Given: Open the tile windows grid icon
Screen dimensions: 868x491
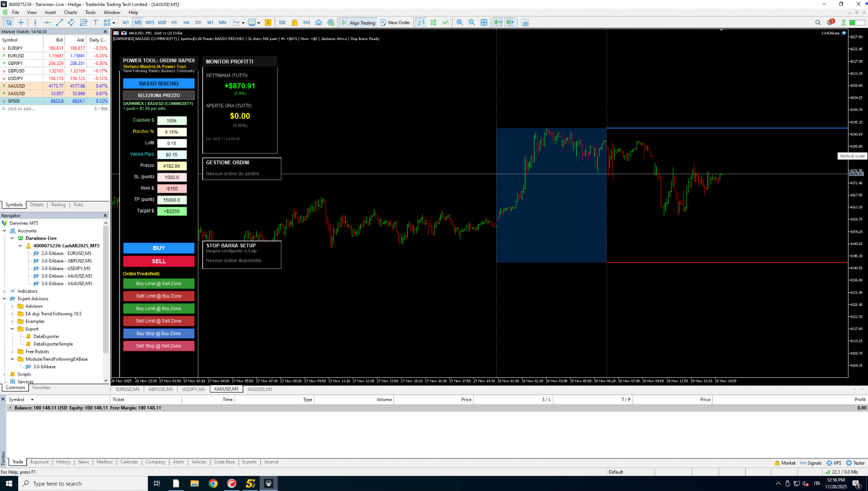Looking at the screenshot, I should pos(484,23).
